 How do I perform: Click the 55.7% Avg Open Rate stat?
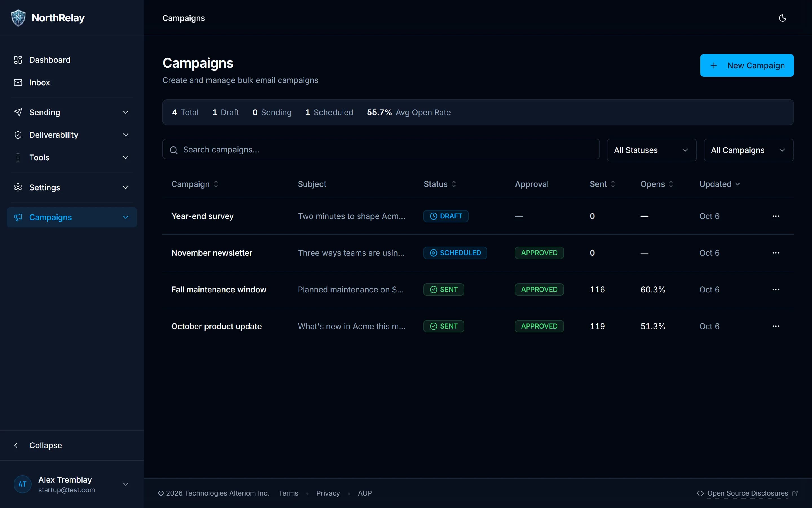click(x=409, y=112)
